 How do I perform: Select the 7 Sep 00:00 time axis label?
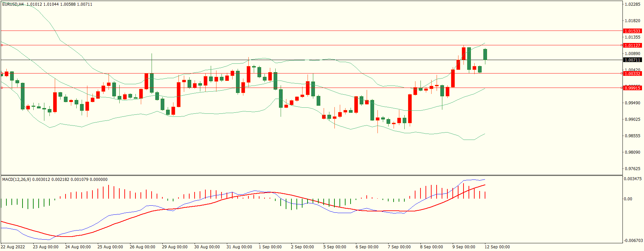[x=399, y=247]
